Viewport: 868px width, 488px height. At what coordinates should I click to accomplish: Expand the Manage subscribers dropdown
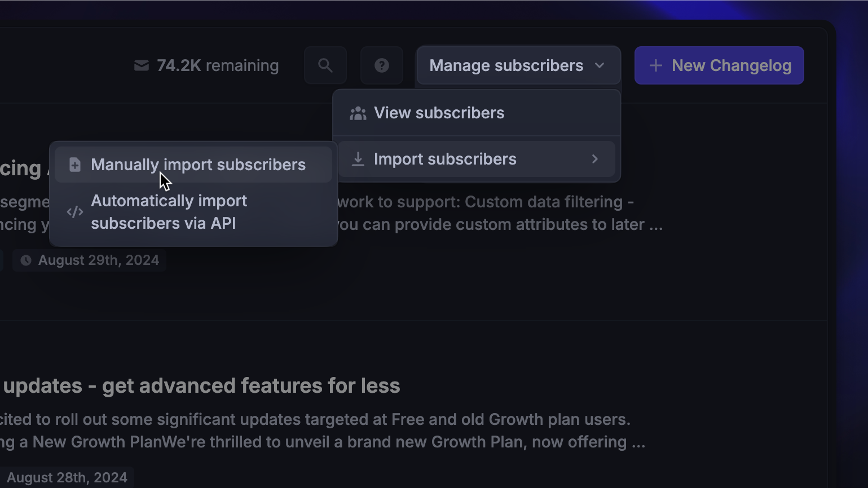(x=518, y=65)
